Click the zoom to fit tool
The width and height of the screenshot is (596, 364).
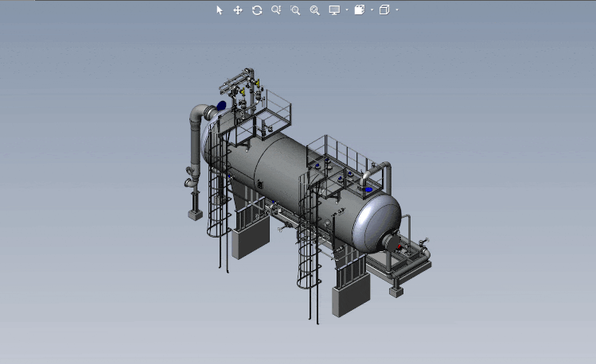click(315, 10)
